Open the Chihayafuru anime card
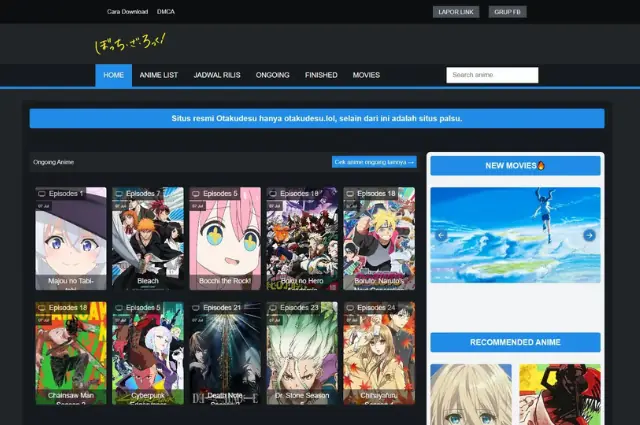Image resolution: width=640 pixels, height=425 pixels. click(x=379, y=353)
